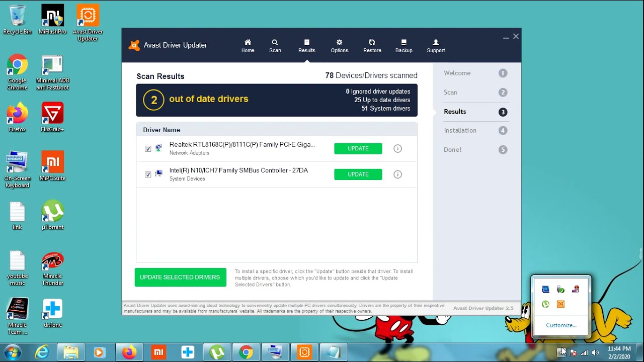The height and width of the screenshot is (362, 644).
Task: Click the Driver Name column header
Action: 162,130
